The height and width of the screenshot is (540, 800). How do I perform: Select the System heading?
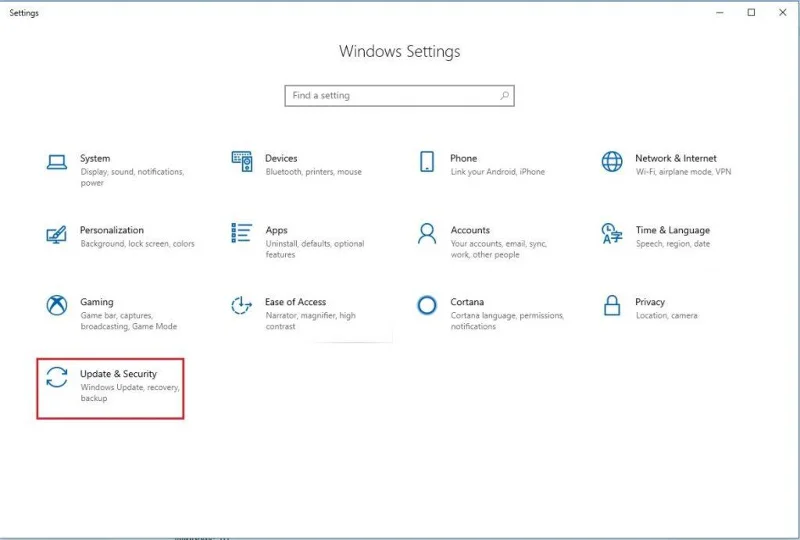point(95,158)
